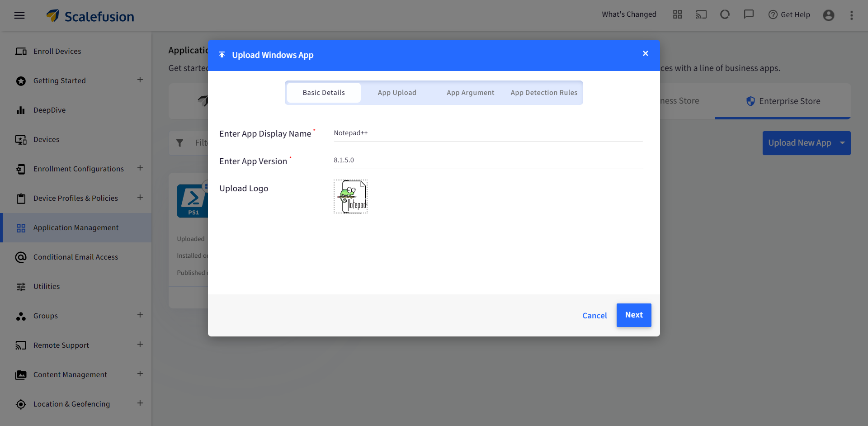Open the vertical three-dot more menu
The width and height of the screenshot is (868, 426).
[852, 15]
